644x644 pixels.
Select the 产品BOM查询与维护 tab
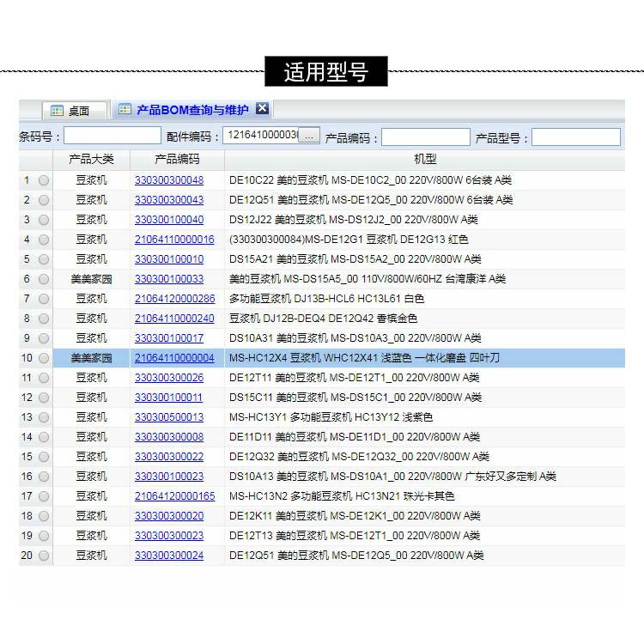(192, 110)
